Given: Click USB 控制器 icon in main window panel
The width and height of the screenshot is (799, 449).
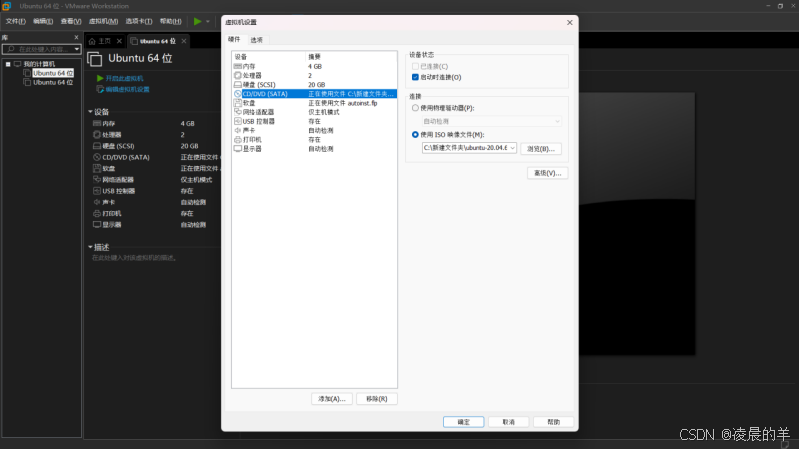Looking at the screenshot, I should pyautogui.click(x=97, y=191).
